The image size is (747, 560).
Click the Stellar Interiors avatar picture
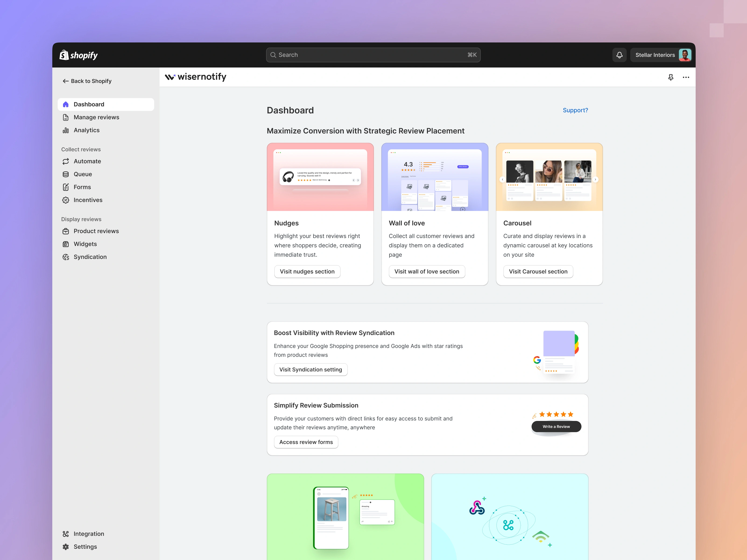click(685, 55)
